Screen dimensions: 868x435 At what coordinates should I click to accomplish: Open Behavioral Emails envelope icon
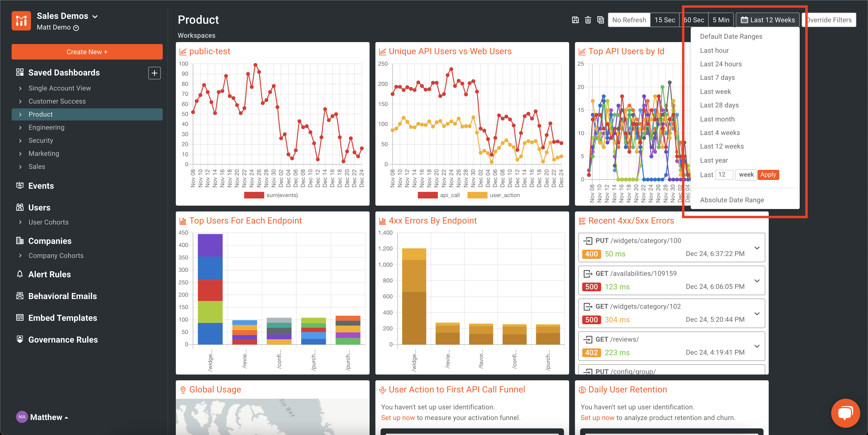20,296
